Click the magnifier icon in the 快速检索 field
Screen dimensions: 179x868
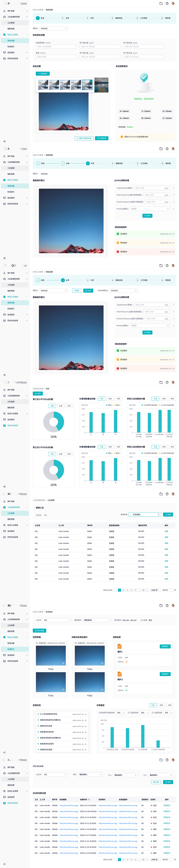pos(131,514)
